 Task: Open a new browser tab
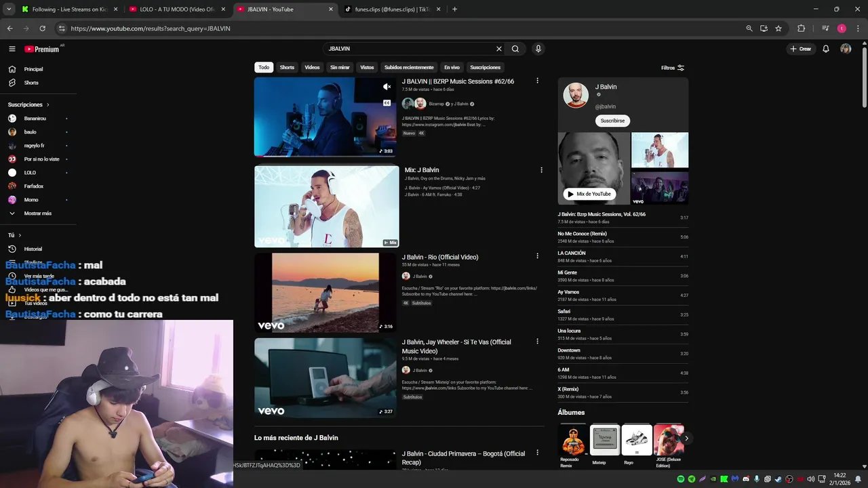pyautogui.click(x=454, y=9)
